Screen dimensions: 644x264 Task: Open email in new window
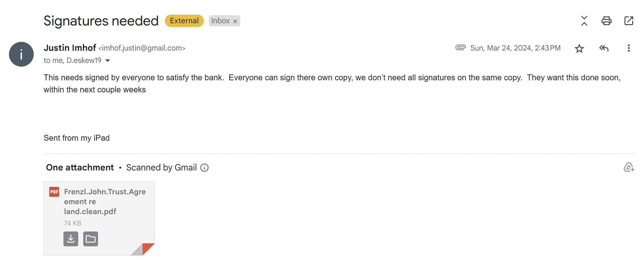pos(629,21)
